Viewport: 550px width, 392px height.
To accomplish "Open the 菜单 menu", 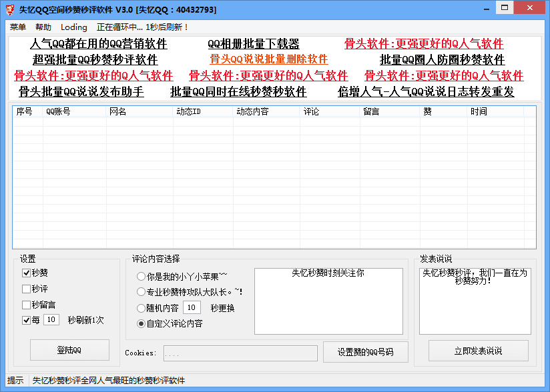I will pos(18,27).
